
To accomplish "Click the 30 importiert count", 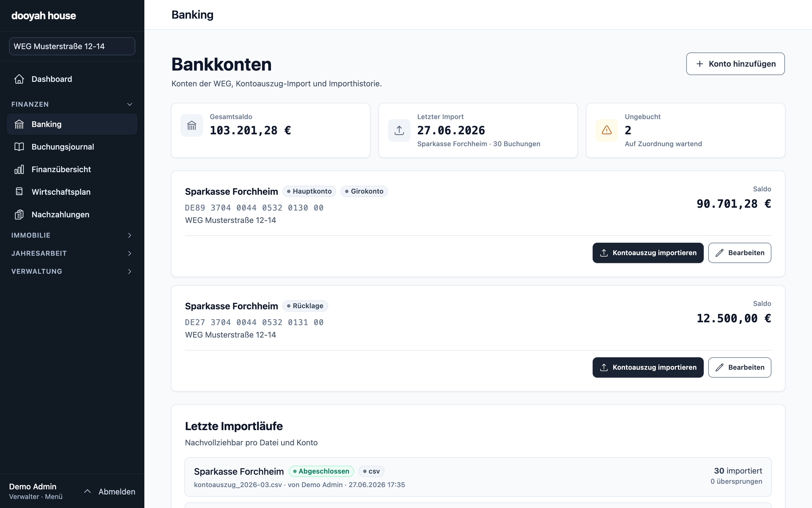I will pos(738,471).
